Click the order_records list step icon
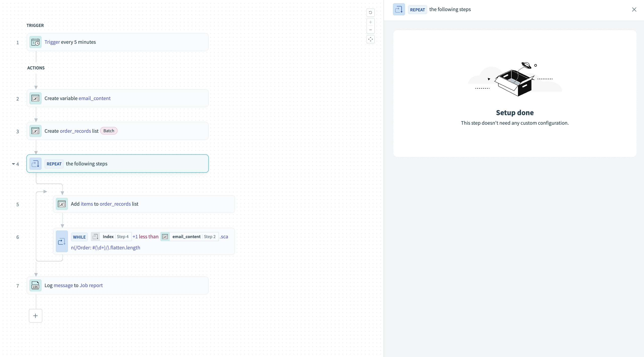The width and height of the screenshot is (644, 357). (x=35, y=131)
